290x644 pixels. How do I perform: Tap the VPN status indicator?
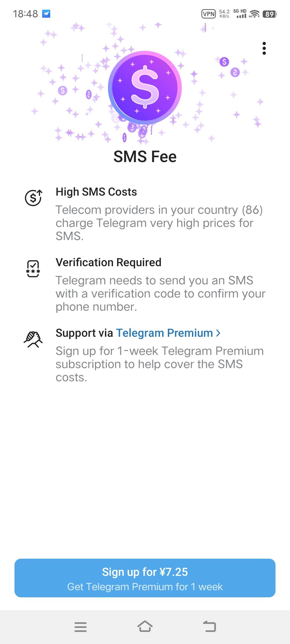[x=208, y=14]
